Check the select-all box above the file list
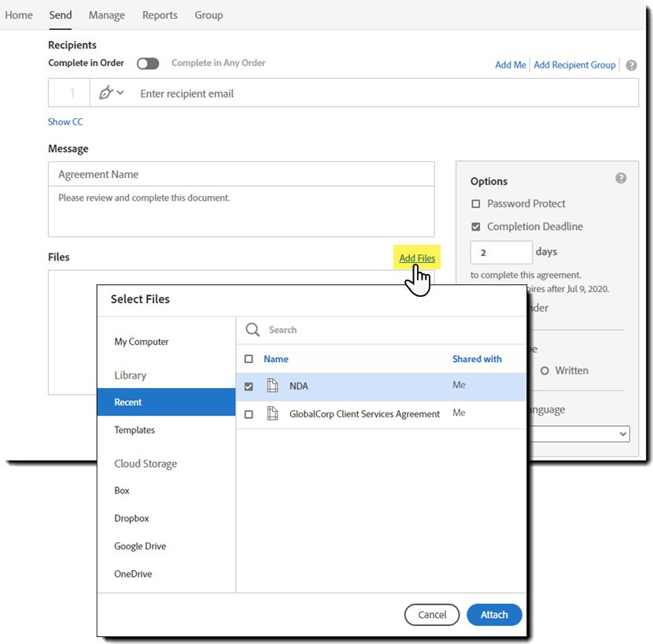The height and width of the screenshot is (644, 653). (249, 358)
